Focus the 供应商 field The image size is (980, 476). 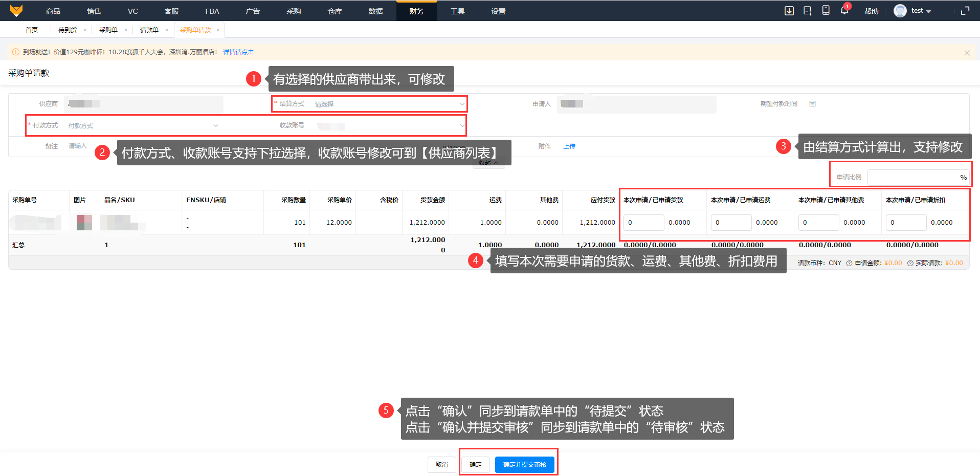(144, 104)
